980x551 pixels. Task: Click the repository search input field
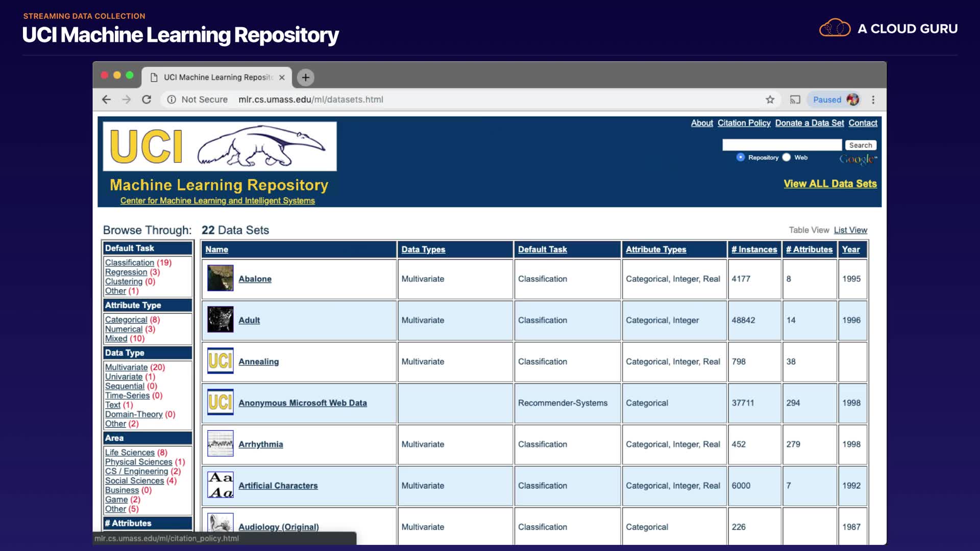(x=781, y=145)
